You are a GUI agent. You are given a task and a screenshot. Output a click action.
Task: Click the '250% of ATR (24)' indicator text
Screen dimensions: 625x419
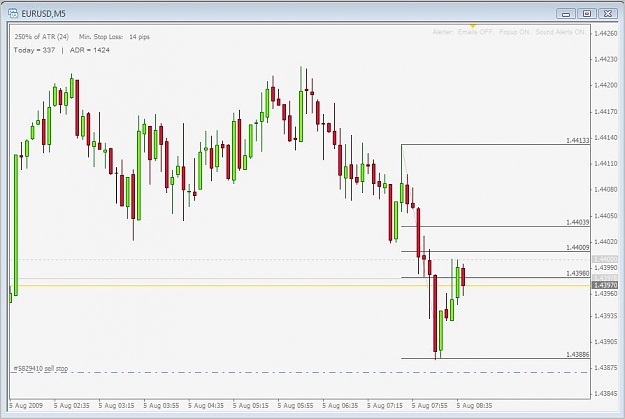(41, 37)
